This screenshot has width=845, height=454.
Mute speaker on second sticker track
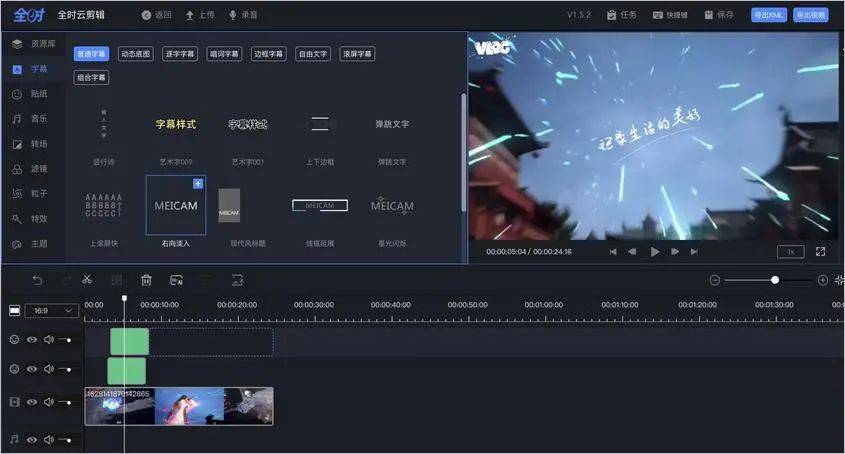(x=49, y=369)
